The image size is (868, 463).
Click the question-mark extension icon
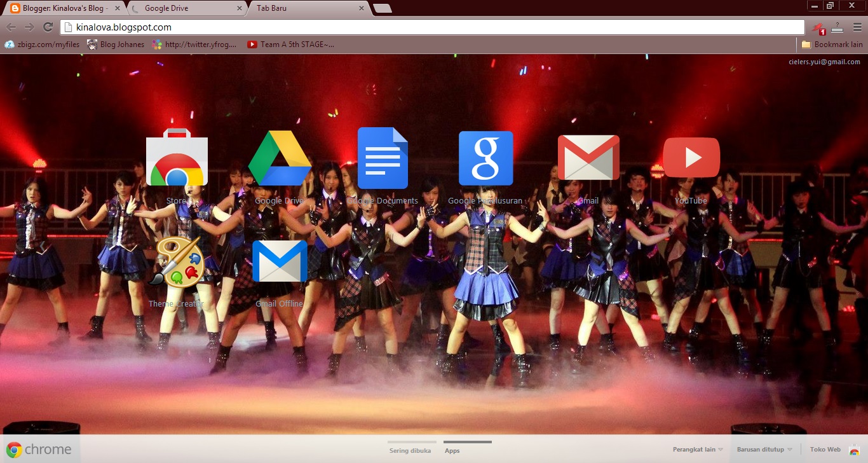click(x=837, y=27)
